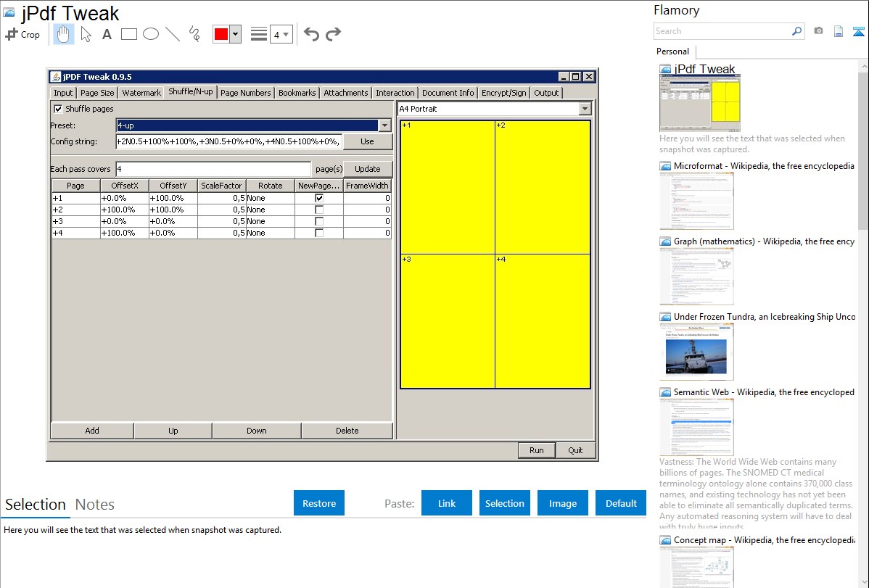
Task: Switch to the Page Size tab
Action: click(x=97, y=93)
